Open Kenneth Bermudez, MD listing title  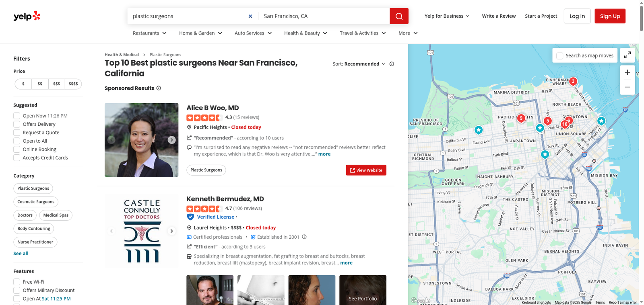point(225,199)
